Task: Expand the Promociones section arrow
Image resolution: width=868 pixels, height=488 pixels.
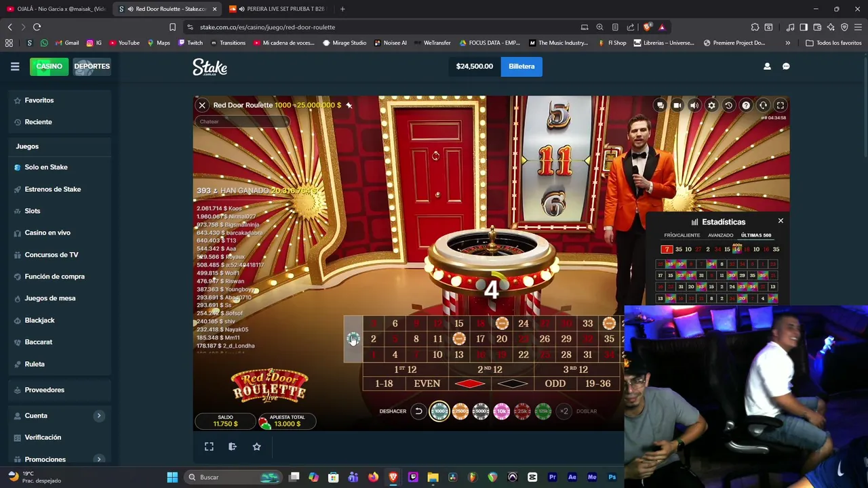Action: point(99,460)
